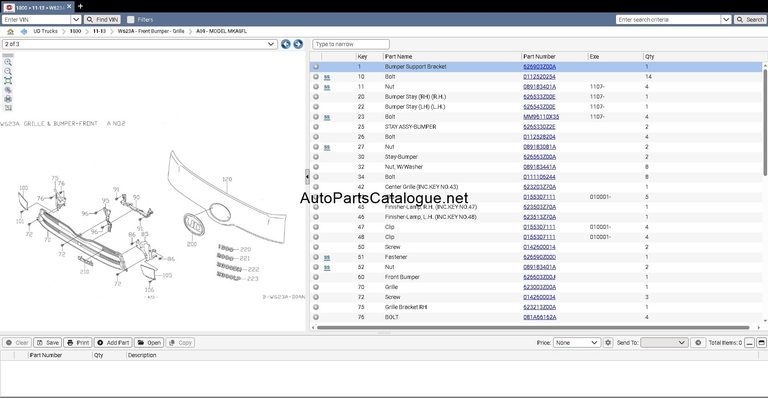The width and height of the screenshot is (768, 398).
Task: Add key 10 Bolt via circle icon
Action: coord(316,77)
